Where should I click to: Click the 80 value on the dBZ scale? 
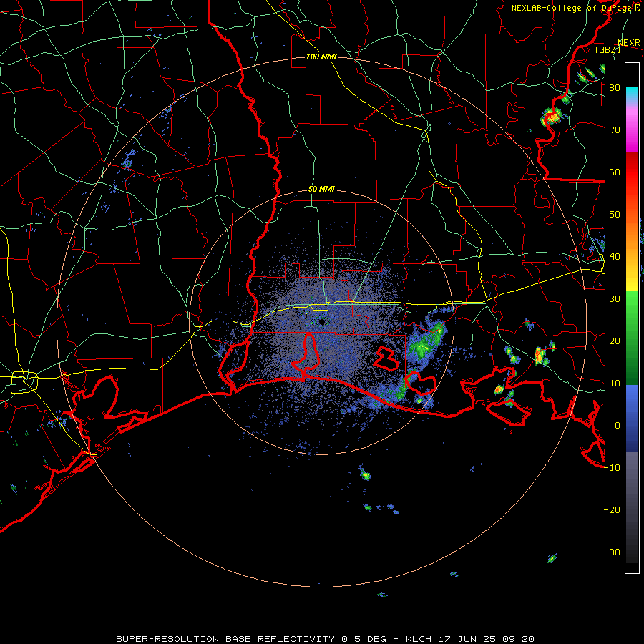coord(615,87)
